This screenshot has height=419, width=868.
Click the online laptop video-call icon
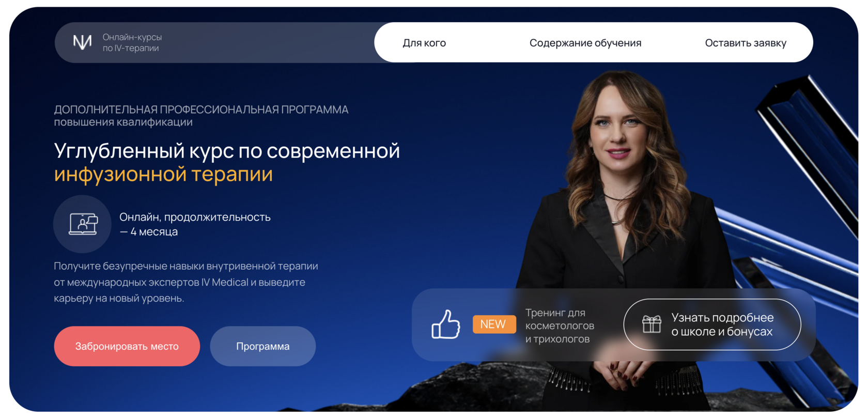(83, 224)
